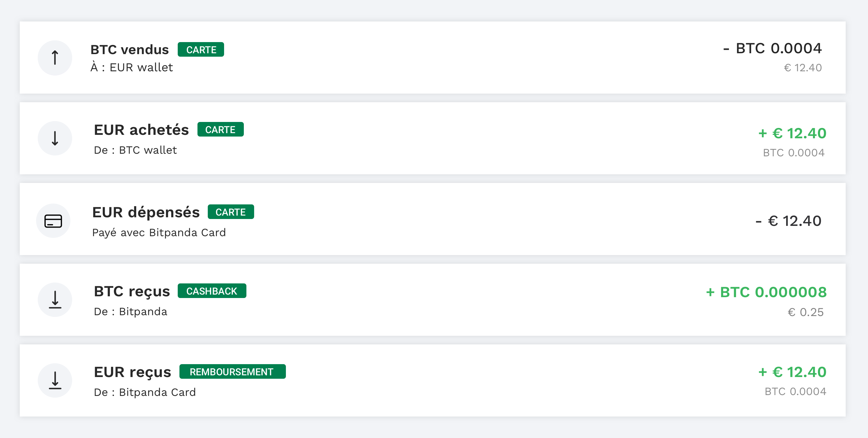Open the BTC vendus transaction title
Image resolution: width=868 pixels, height=438 pixels.
(x=129, y=50)
